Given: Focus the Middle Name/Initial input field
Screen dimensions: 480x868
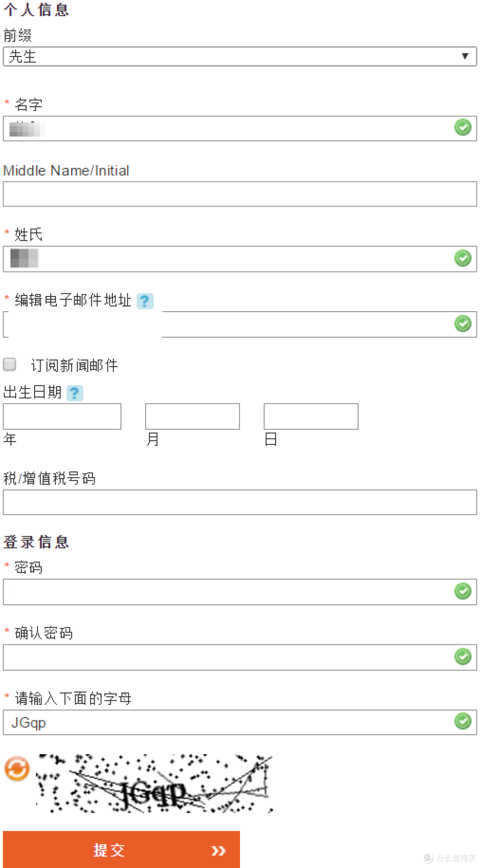Looking at the screenshot, I should [x=240, y=194].
